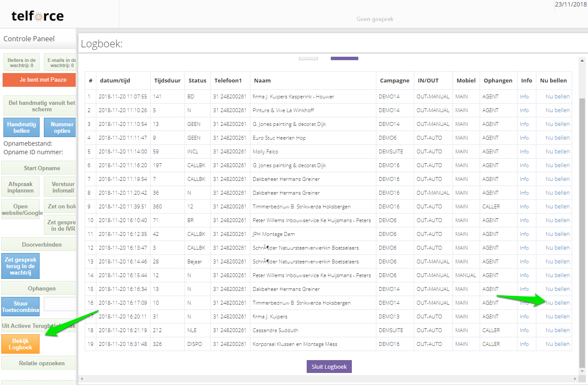Image resolution: width=588 pixels, height=385 pixels.
Task: Close the logbook with Sluit Logboek
Action: point(329,367)
